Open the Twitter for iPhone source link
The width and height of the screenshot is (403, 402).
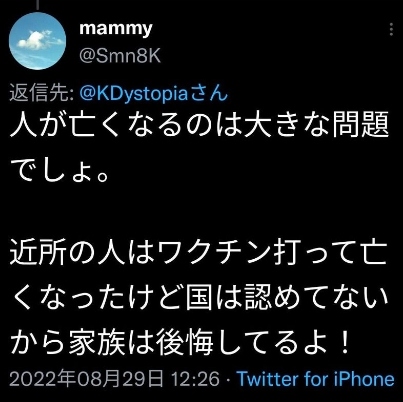pos(315,380)
